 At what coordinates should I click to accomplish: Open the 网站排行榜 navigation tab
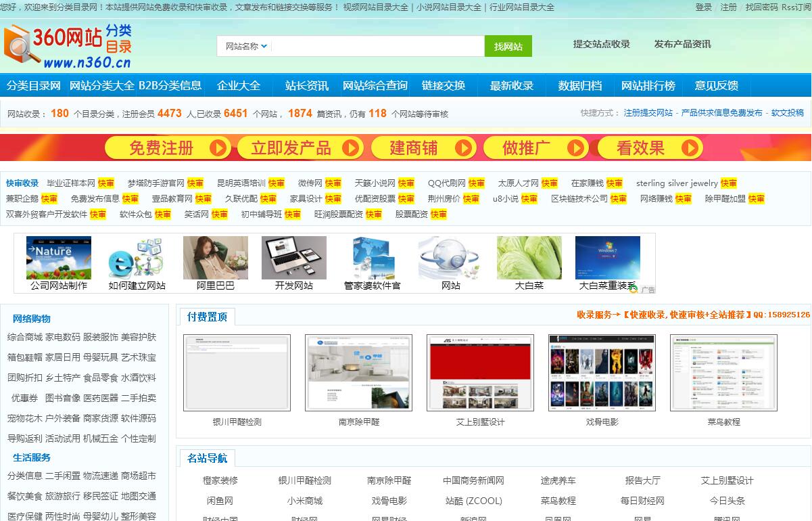click(x=648, y=86)
